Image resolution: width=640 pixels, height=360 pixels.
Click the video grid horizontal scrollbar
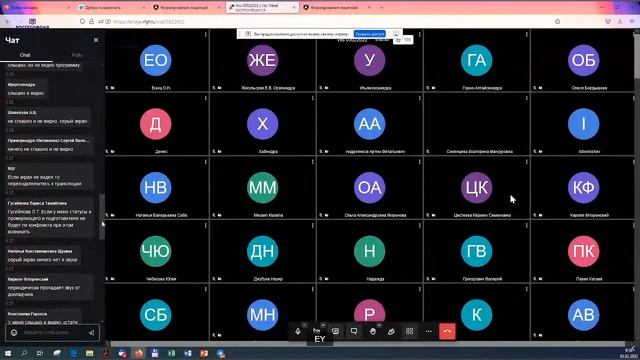367,344
